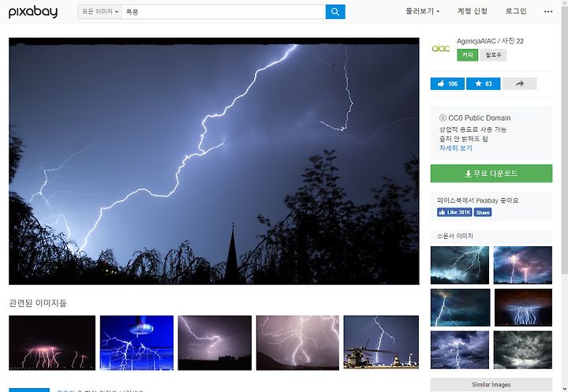568x392 pixels.
Task: Click the thumbs-up like button showing 106
Action: (x=447, y=84)
